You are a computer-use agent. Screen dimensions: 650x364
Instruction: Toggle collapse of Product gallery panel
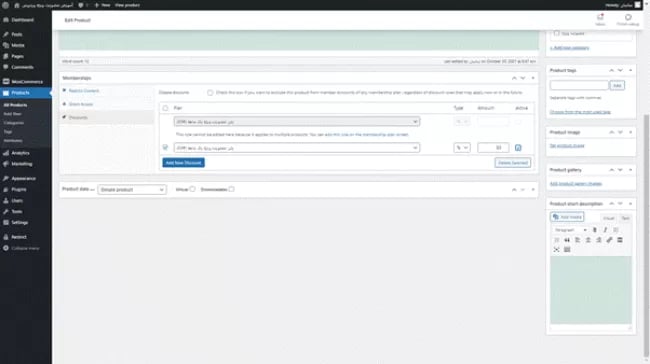631,170
